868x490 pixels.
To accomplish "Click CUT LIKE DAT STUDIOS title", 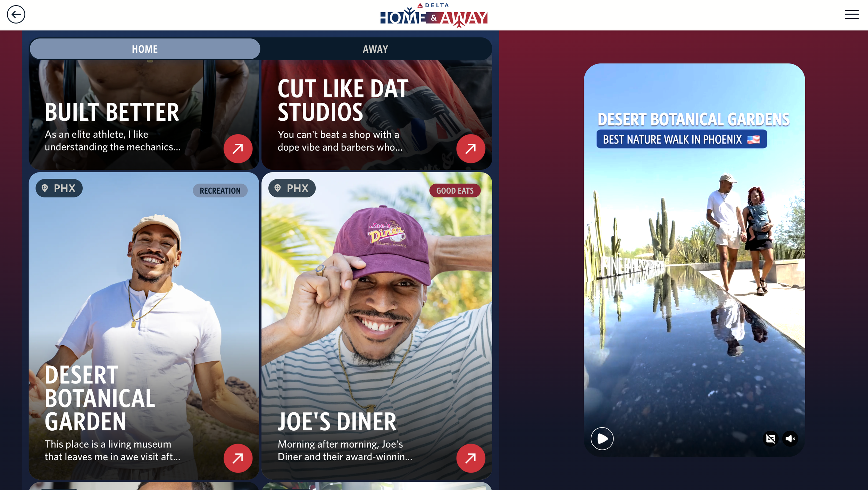I will (x=343, y=100).
